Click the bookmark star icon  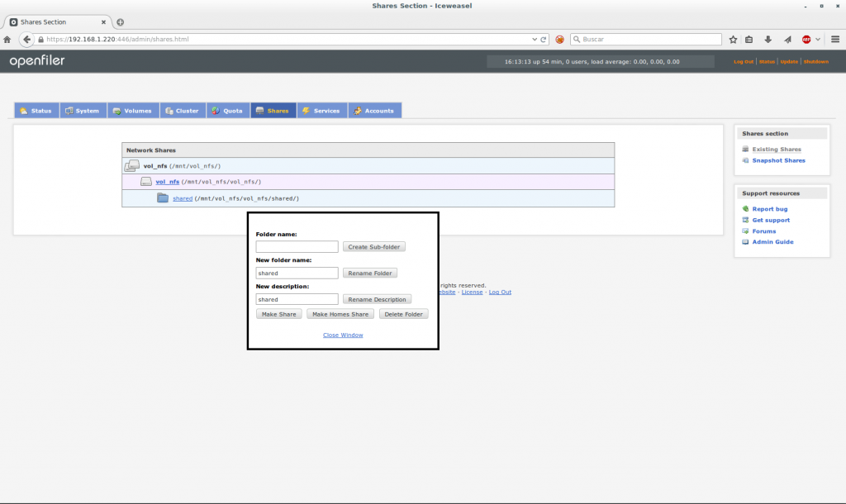click(732, 39)
